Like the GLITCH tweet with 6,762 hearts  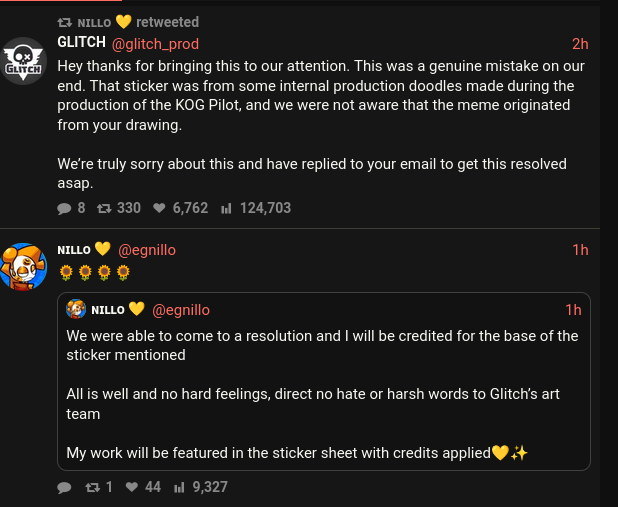click(159, 208)
